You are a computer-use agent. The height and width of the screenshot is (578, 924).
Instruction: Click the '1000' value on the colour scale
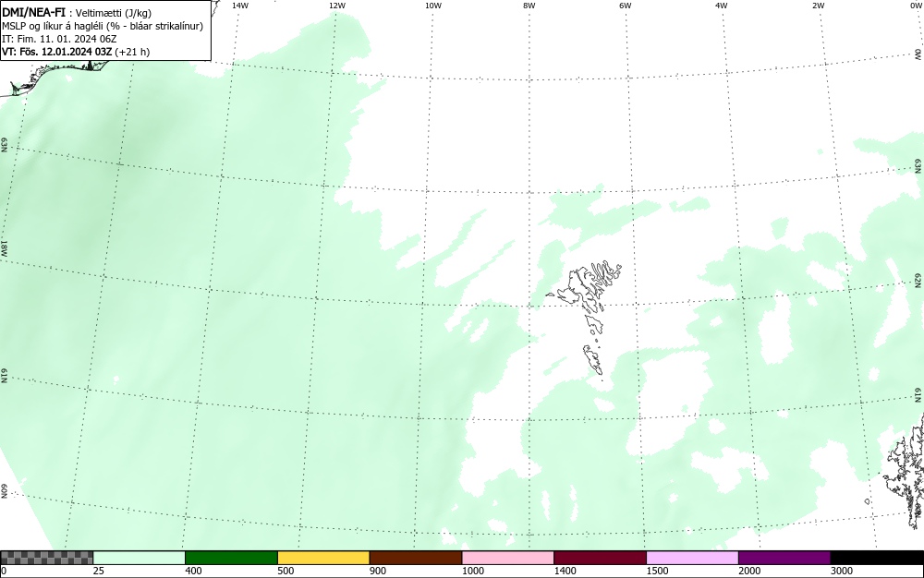click(x=473, y=571)
